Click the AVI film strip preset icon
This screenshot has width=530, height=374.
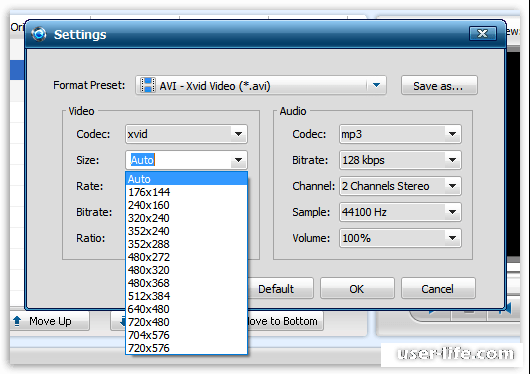[148, 85]
